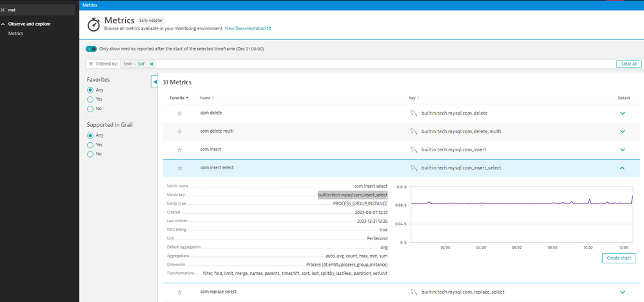Mark com insert as favorite

click(x=180, y=149)
